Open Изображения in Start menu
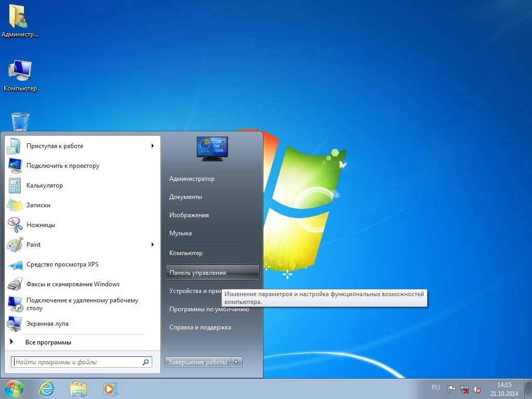The image size is (532, 399). point(189,215)
